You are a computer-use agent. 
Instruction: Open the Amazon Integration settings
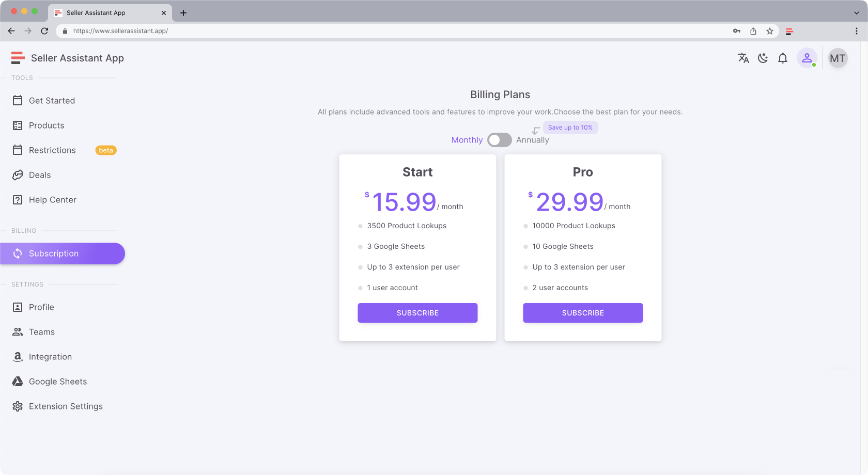point(50,356)
